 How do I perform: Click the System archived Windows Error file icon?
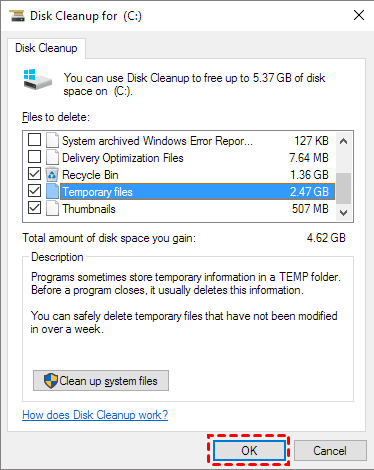click(52, 140)
